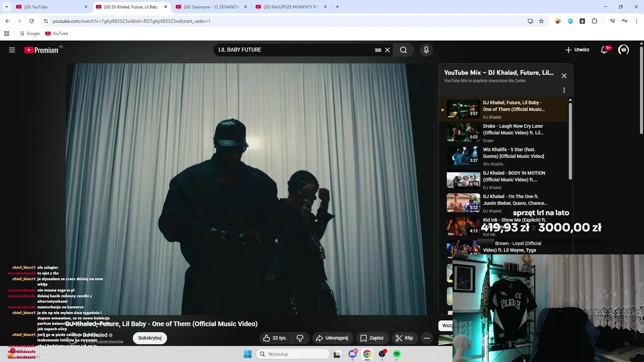
Task: Open the YouTube bookmark
Action: coord(56,34)
